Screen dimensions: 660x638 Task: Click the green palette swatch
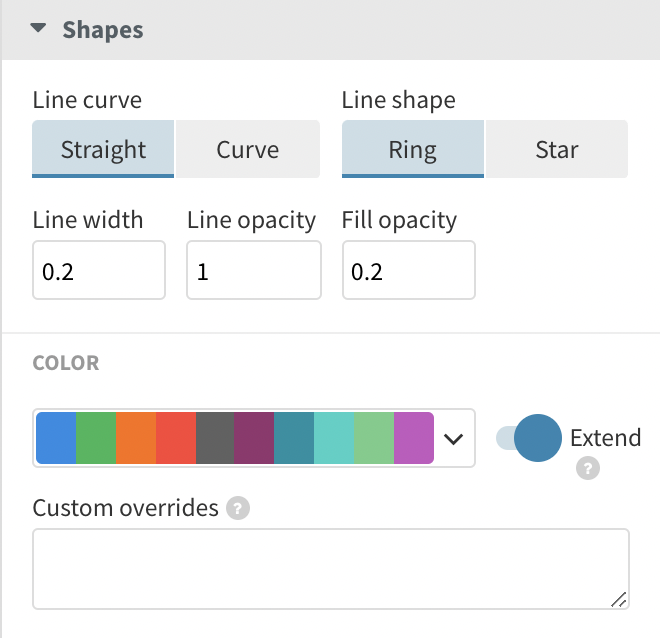point(96,438)
